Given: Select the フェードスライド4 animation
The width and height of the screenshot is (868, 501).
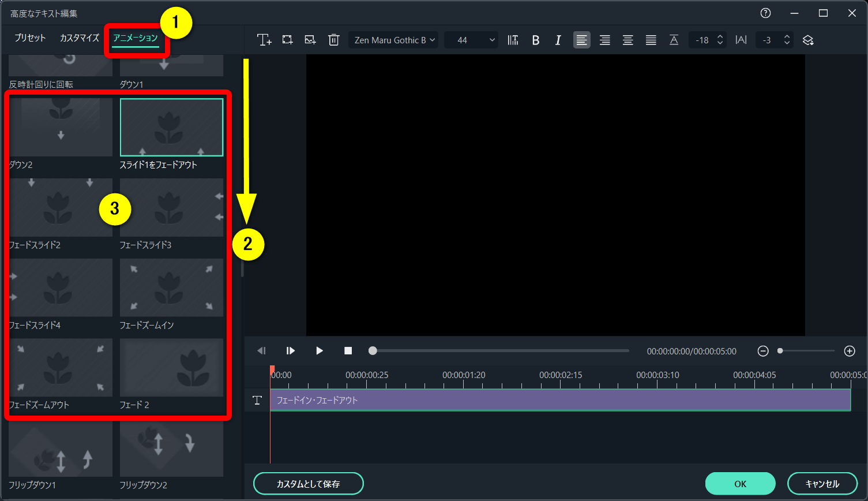Looking at the screenshot, I should pyautogui.click(x=61, y=287).
